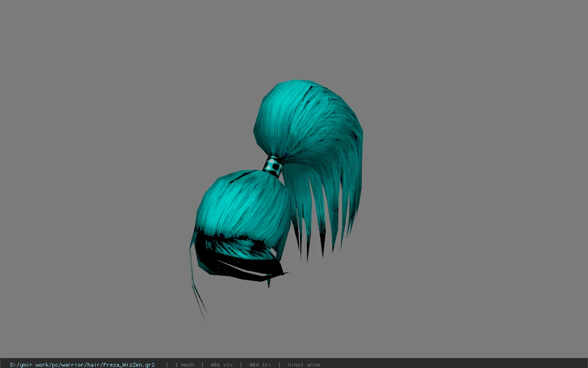Click the Freza_WizZen.gr2 file path in status bar
The height and width of the screenshot is (368, 588).
pyautogui.click(x=82, y=365)
